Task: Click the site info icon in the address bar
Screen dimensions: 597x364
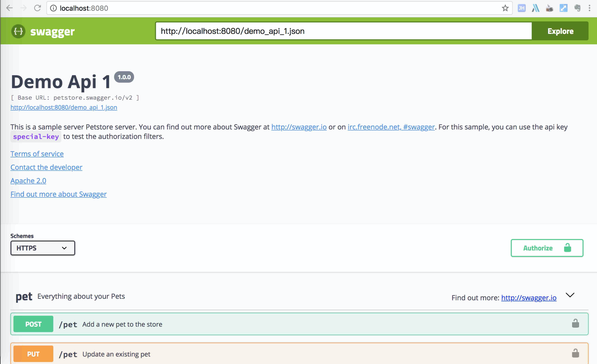Action: click(x=53, y=8)
